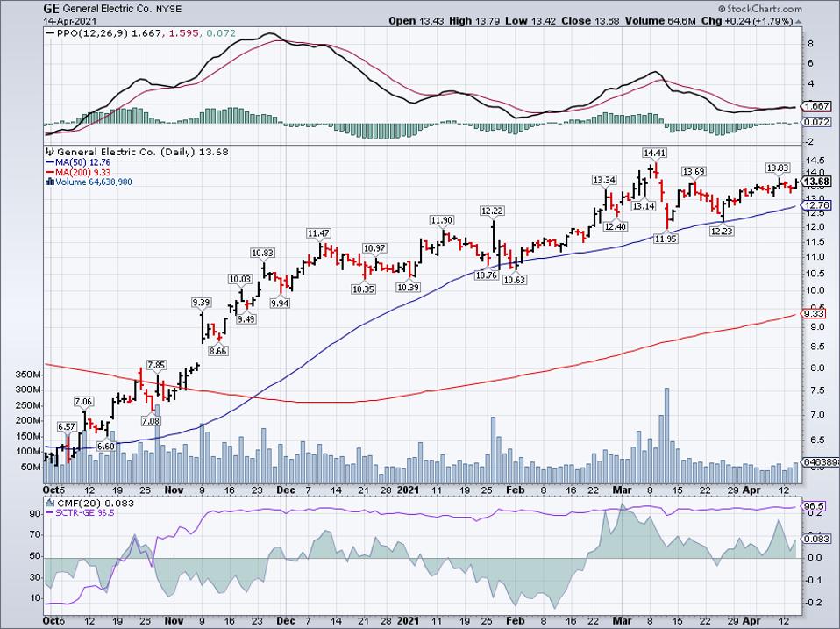Click the 9.33 MA(200) tag on right axis

pos(814,313)
